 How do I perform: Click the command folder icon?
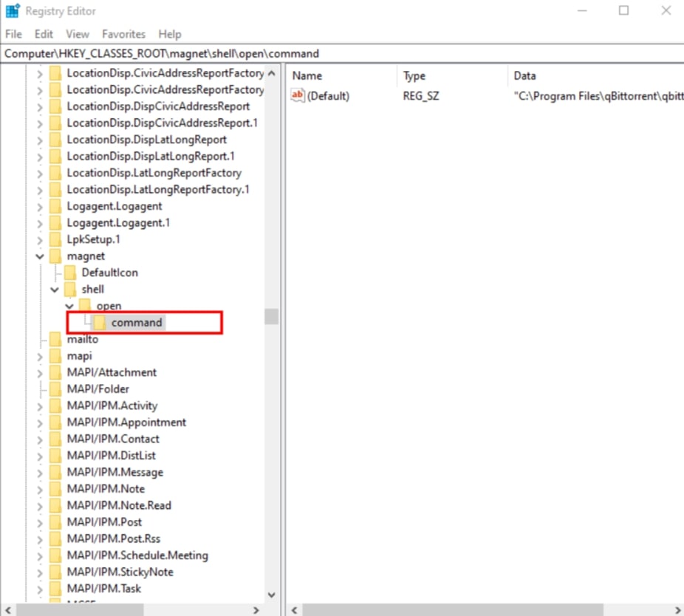pos(100,322)
